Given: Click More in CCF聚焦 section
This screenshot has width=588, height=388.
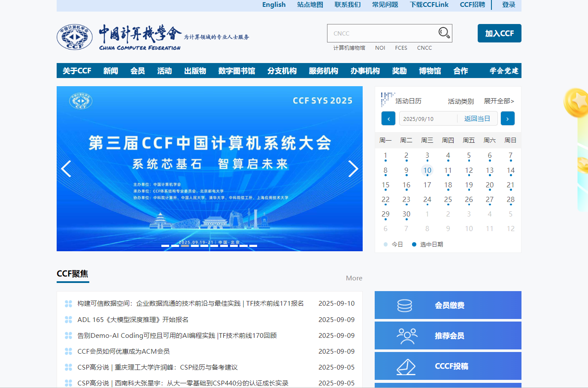Looking at the screenshot, I should pos(354,278).
